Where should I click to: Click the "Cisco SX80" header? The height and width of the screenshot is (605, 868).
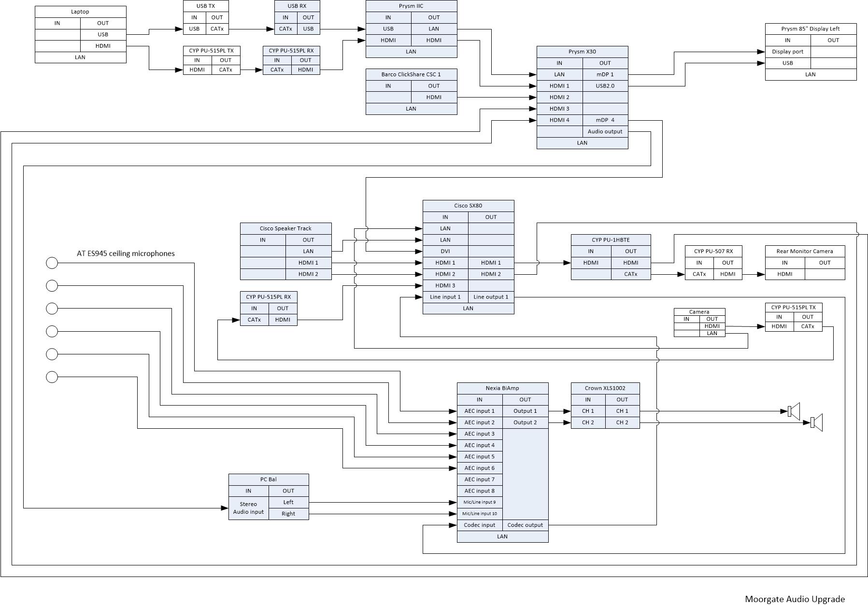click(x=468, y=206)
